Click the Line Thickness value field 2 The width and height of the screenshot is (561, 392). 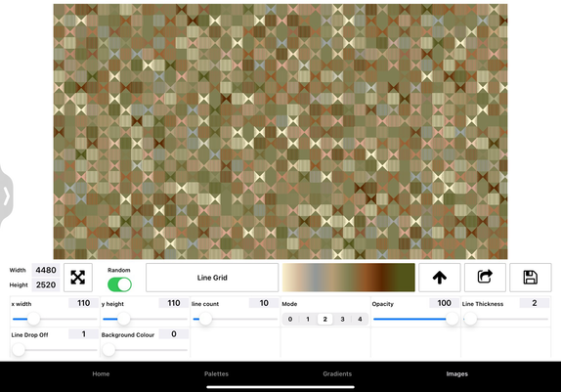coord(535,303)
